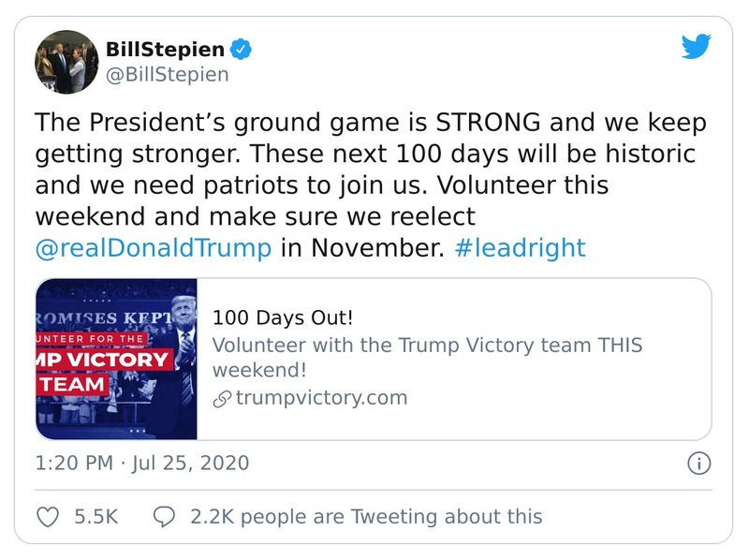Click the red VICTORY TEAM banner in the preview
Viewport: 749px width, 560px height.
[103, 371]
